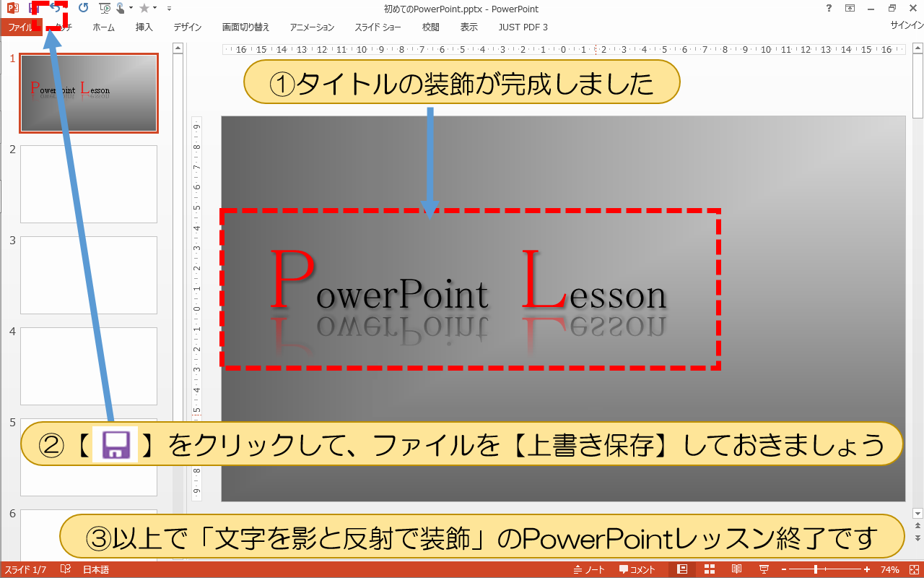Click the vertical ruler beside the slide
Viewport: 924px width, 578px height.
pos(196,309)
